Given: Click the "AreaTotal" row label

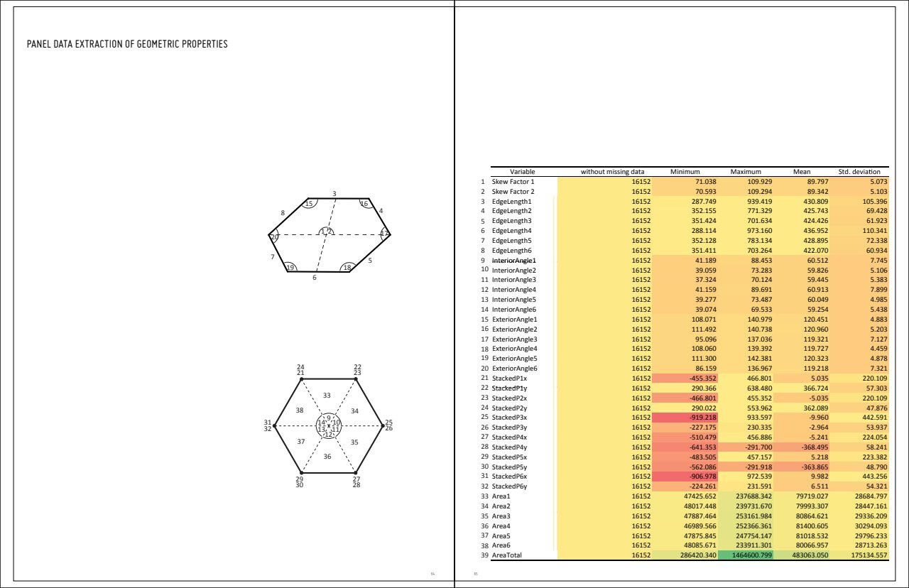Looking at the screenshot, I should click(x=506, y=555).
